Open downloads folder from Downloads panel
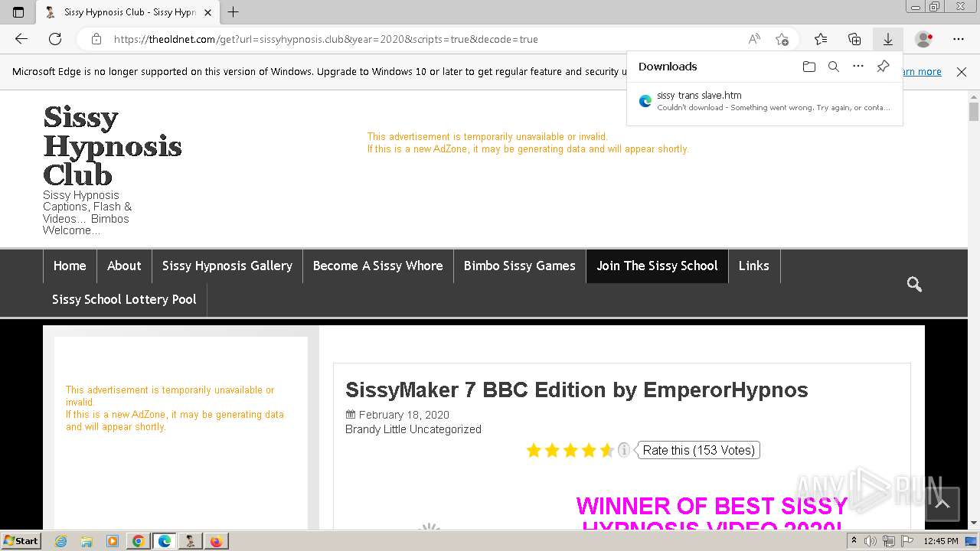Image resolution: width=980 pixels, height=551 pixels. (809, 67)
